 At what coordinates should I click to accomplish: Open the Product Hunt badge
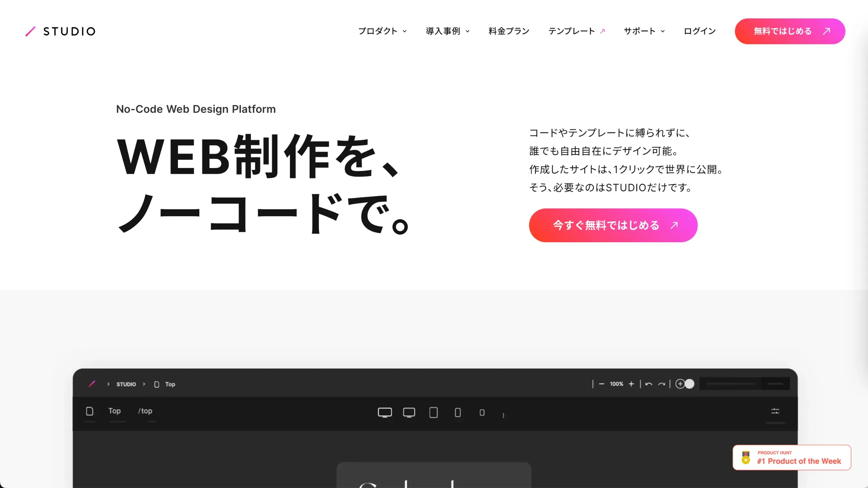[792, 458]
